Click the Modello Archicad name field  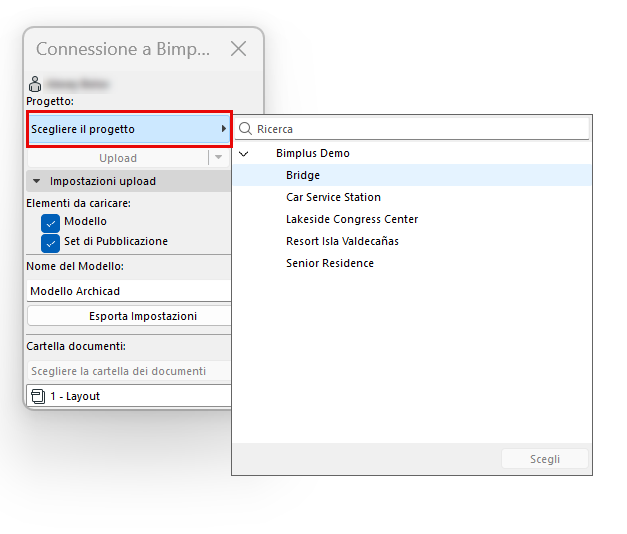pos(129,291)
